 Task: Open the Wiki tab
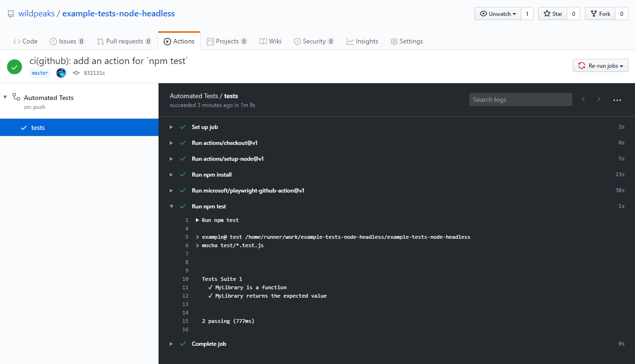270,41
